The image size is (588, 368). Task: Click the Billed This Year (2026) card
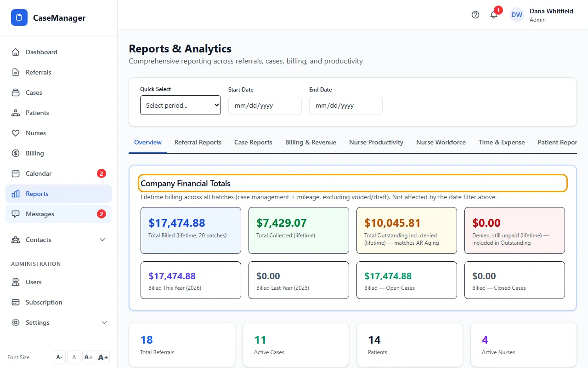191,280
